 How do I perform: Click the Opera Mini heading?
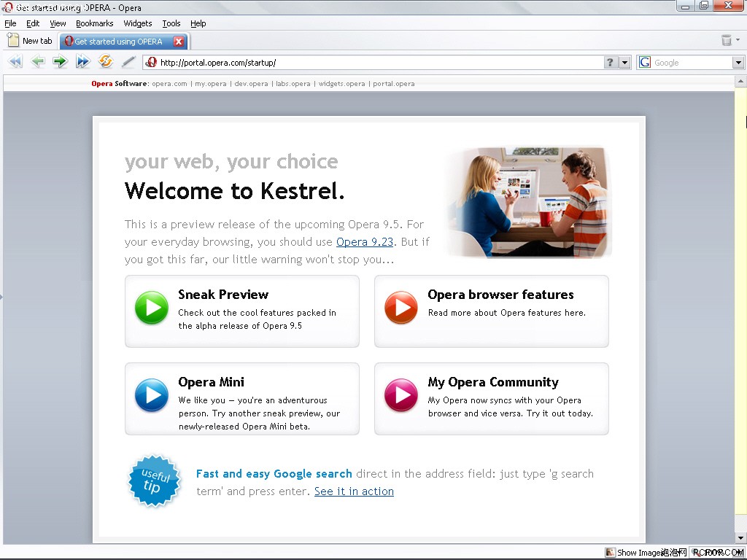211,382
